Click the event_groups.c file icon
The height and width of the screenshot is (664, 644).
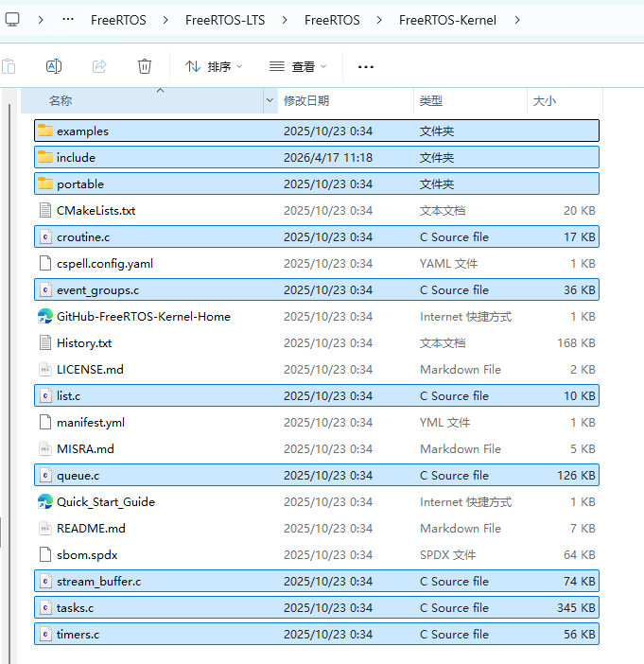[45, 290]
